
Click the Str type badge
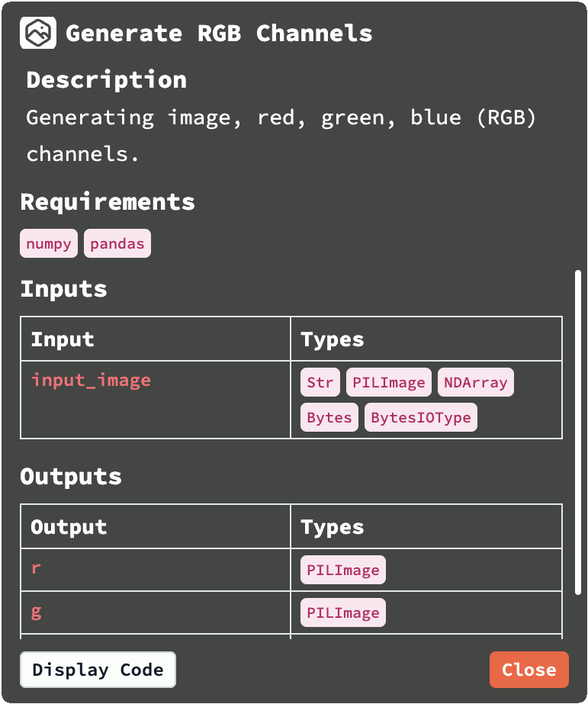tap(320, 382)
